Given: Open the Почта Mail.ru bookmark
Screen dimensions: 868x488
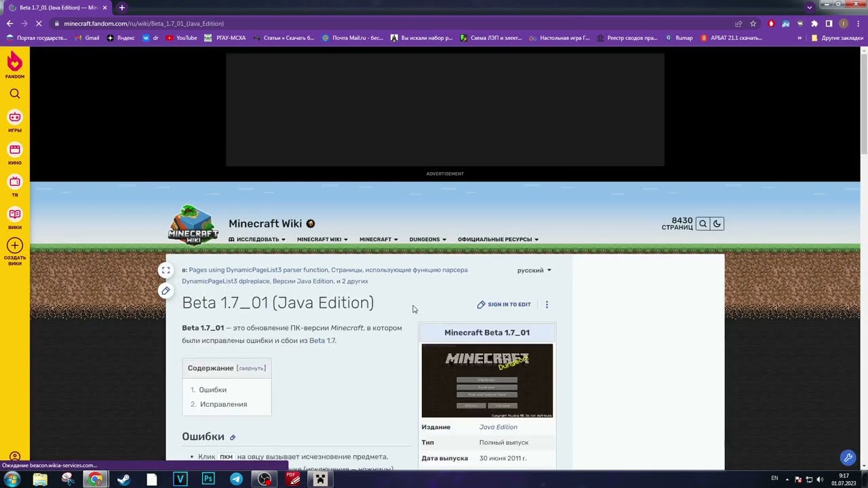Looking at the screenshot, I should coord(353,38).
